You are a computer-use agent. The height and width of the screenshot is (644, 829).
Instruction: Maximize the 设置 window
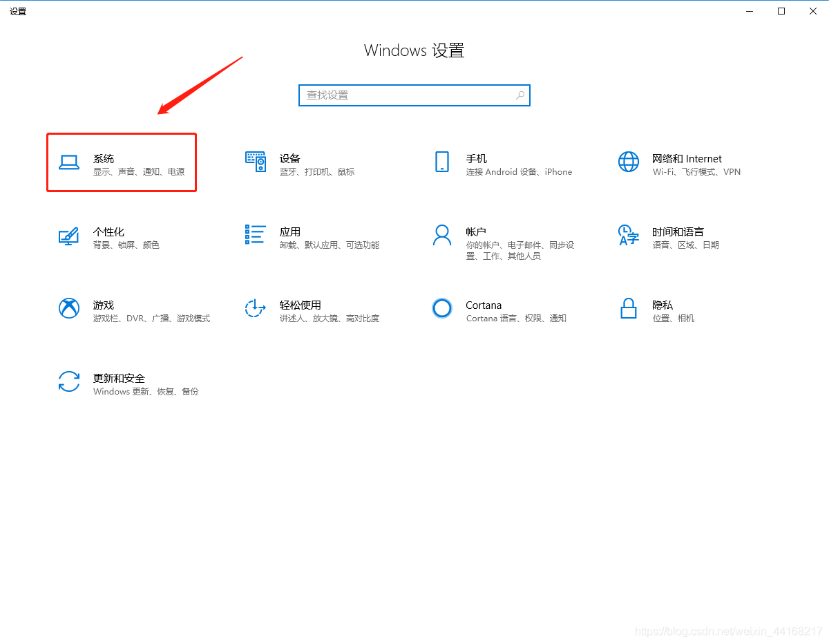click(781, 11)
